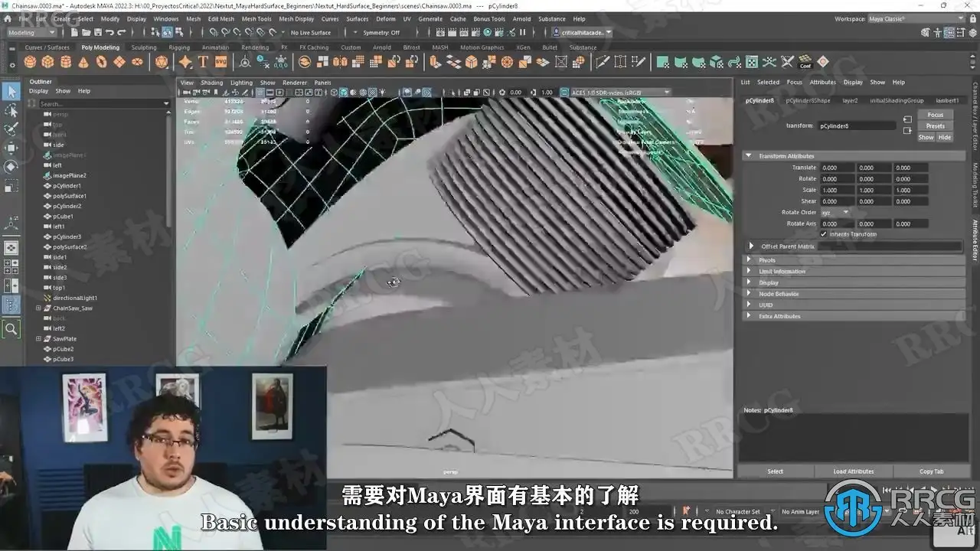Toggle the four view layout button
This screenshot has width=980, height=551.
pos(11,266)
